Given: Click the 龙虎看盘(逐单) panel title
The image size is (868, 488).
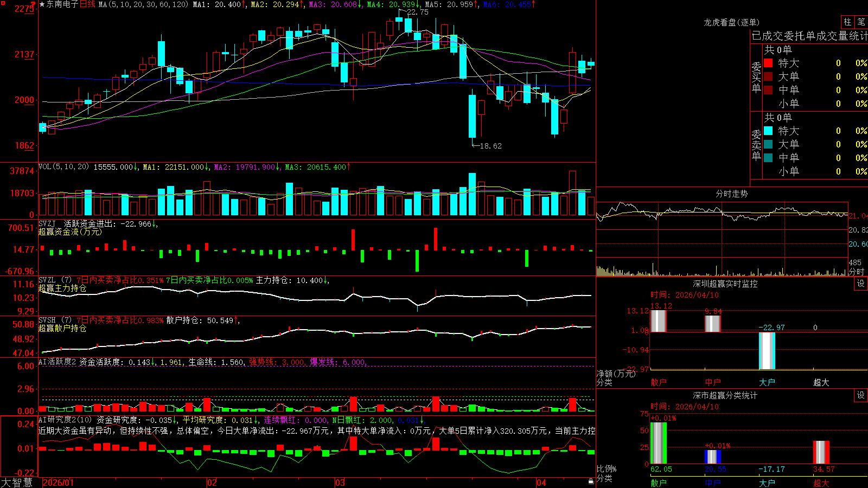Looking at the screenshot, I should (x=731, y=22).
